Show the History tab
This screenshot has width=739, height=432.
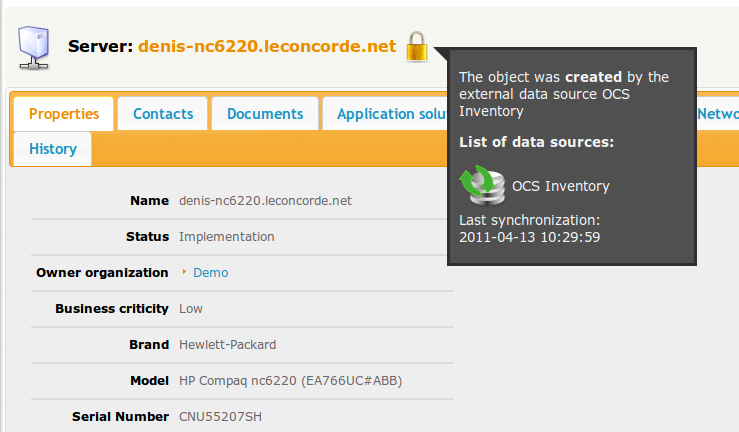click(x=53, y=149)
